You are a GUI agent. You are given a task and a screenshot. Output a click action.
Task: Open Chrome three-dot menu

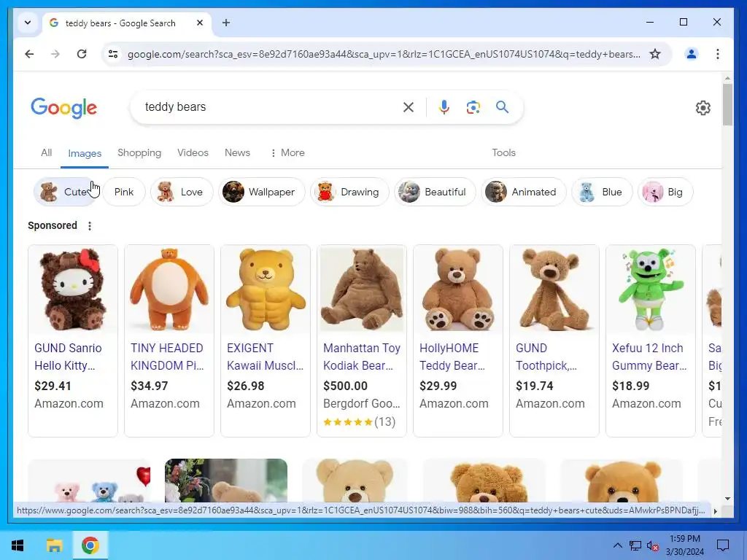(x=718, y=54)
